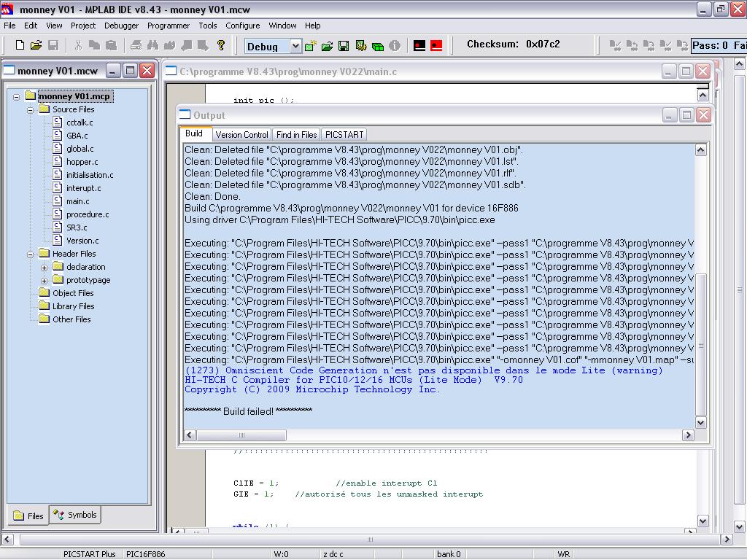Select hopper.c in the project tree

(82, 162)
